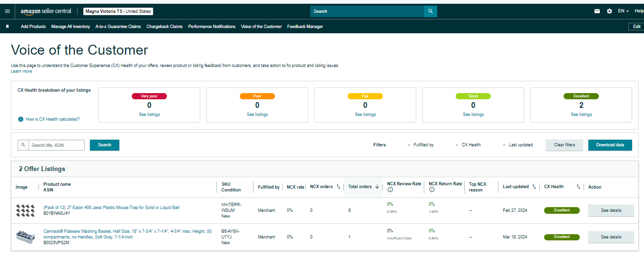Click the Help link in header
Viewport: 644px width, 257px height.
(x=639, y=11)
